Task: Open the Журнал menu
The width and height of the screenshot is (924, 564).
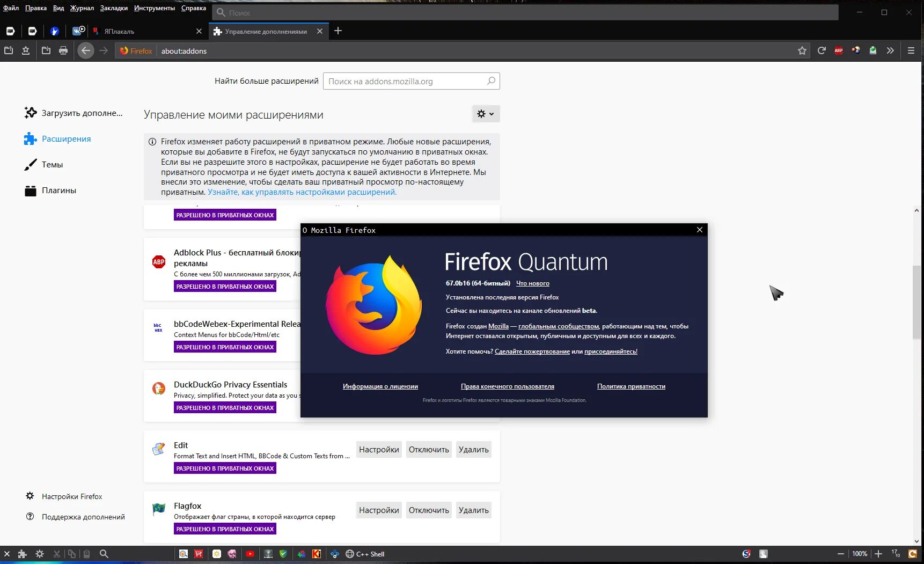Action: 82,8
